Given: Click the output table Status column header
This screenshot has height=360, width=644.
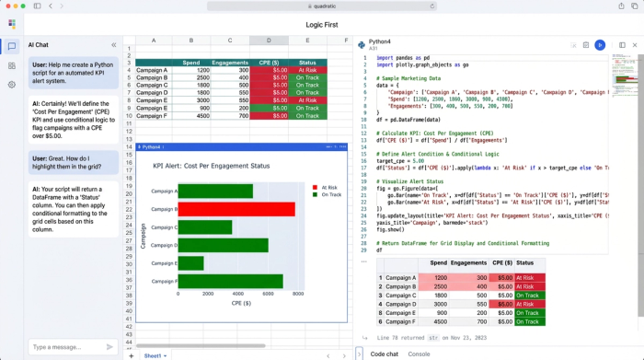Looking at the screenshot, I should 530,263.
